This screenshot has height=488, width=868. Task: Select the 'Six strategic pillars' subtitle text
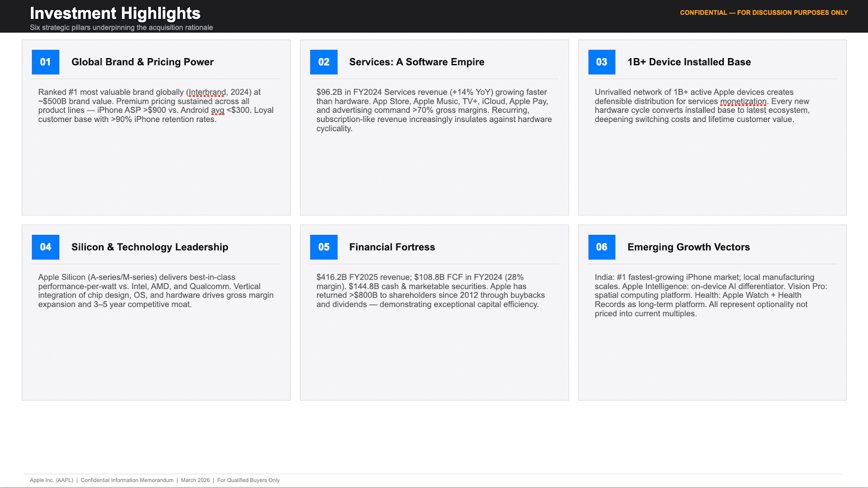122,28
